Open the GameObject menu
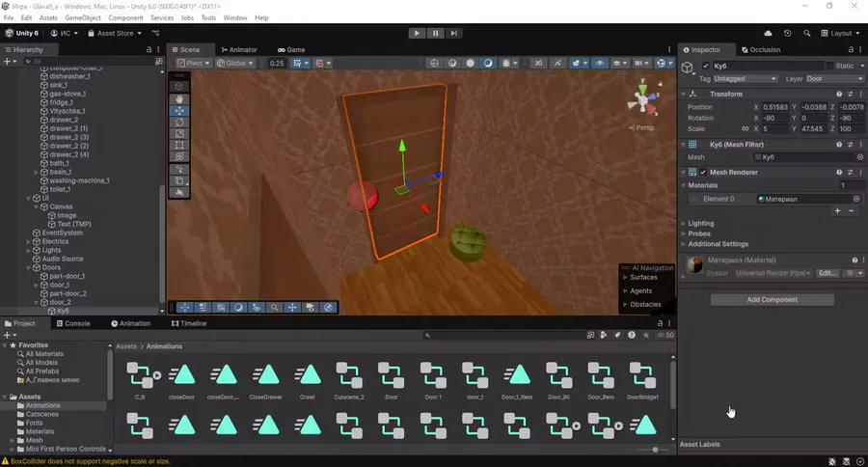Image resolution: width=868 pixels, height=467 pixels. pos(83,17)
